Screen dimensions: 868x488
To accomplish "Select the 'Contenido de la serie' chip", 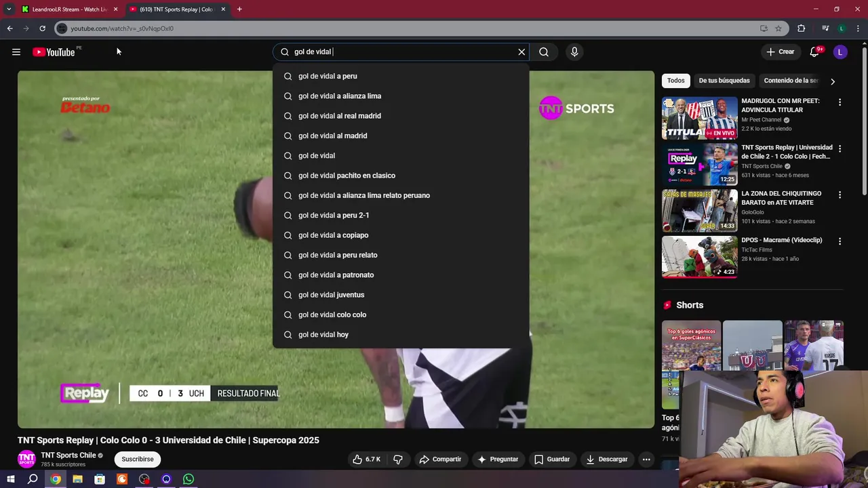I will click(791, 81).
